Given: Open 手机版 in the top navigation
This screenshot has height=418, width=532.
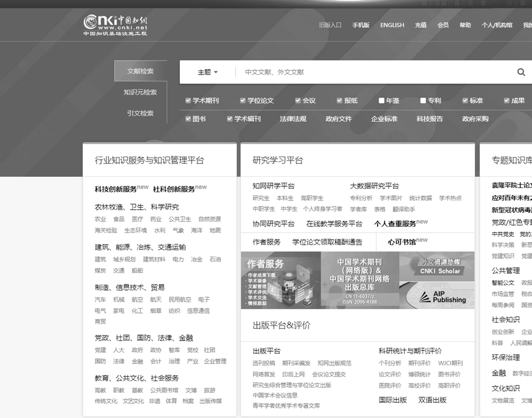Looking at the screenshot, I should [x=361, y=25].
